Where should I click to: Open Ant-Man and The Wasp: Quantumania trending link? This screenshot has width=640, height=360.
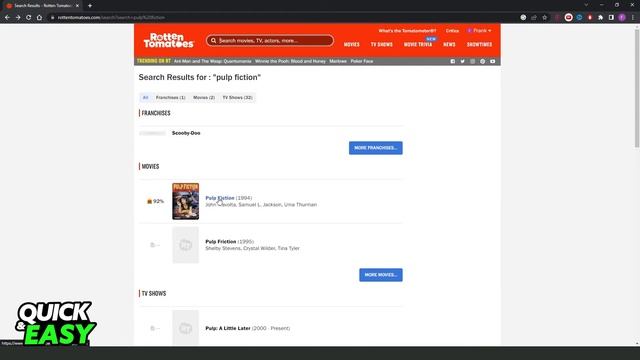point(213,61)
